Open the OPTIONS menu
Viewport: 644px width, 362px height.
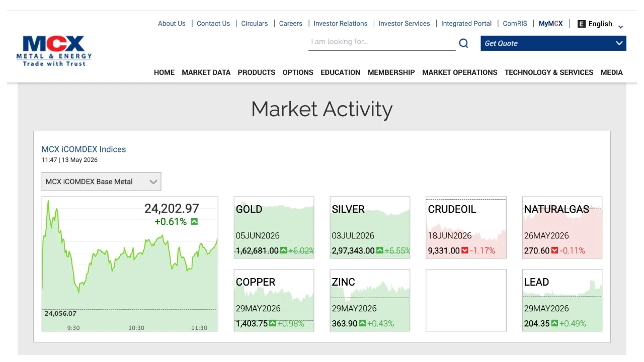(298, 72)
